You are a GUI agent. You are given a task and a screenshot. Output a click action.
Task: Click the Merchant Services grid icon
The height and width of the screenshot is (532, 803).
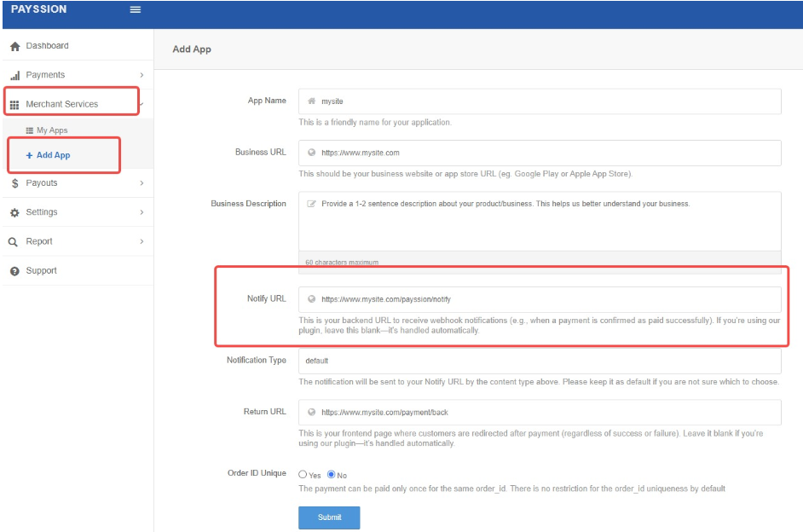coord(14,105)
